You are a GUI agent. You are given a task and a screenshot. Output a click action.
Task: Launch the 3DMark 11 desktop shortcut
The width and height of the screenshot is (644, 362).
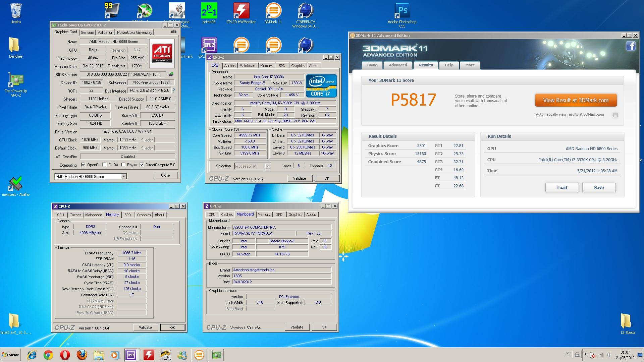(273, 13)
